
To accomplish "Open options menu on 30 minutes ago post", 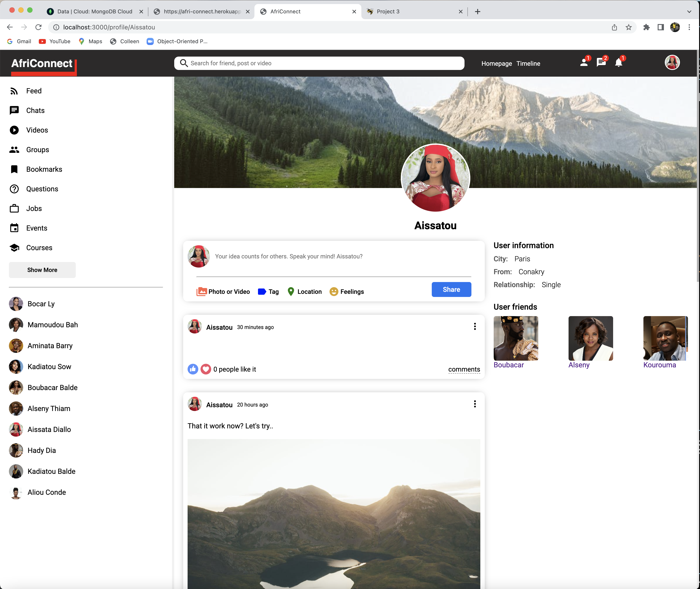I will 475,327.
